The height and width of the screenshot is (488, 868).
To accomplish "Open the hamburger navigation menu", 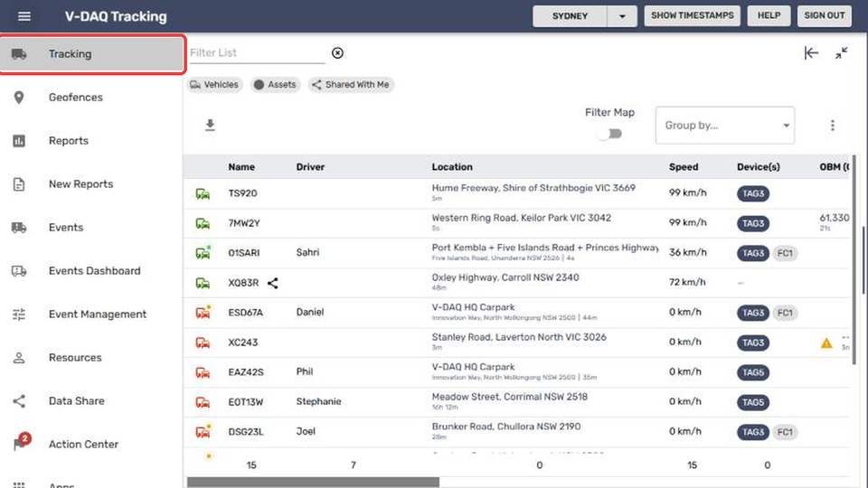I will [x=24, y=16].
